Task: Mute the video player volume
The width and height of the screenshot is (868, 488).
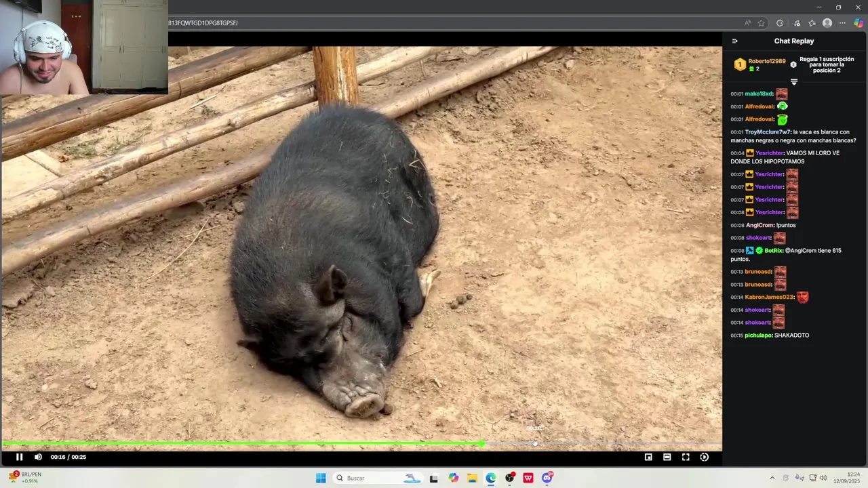Action: (38, 457)
